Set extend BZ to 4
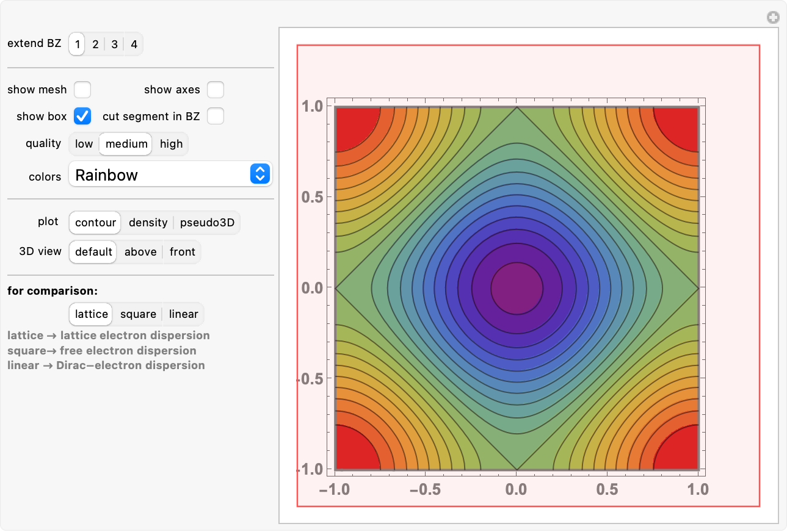This screenshot has width=787, height=532. [x=134, y=44]
